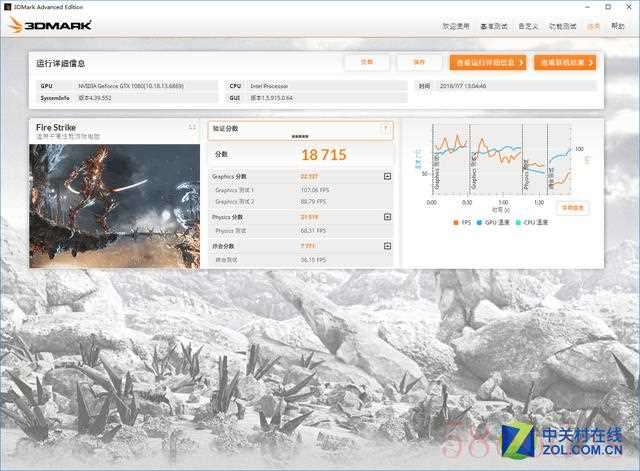Open the 基准测试 menu tab
Image resolution: width=640 pixels, height=471 pixels.
pyautogui.click(x=494, y=26)
